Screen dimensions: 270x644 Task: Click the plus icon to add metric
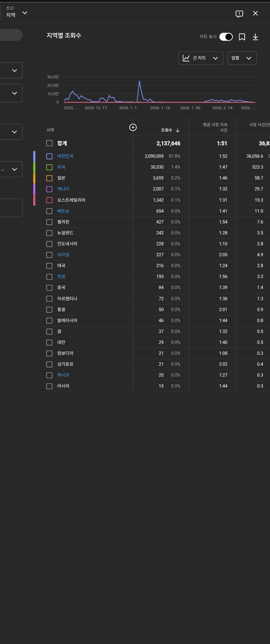tap(133, 127)
